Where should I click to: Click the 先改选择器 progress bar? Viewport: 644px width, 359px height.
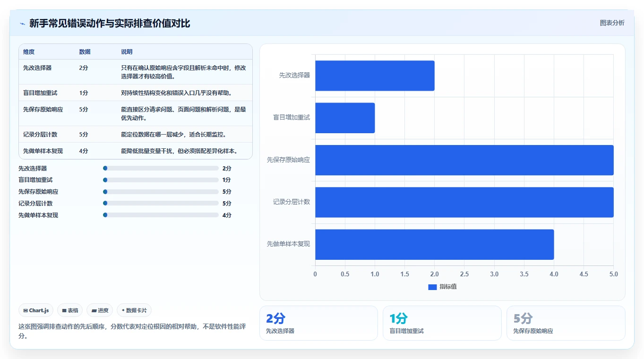click(x=161, y=168)
